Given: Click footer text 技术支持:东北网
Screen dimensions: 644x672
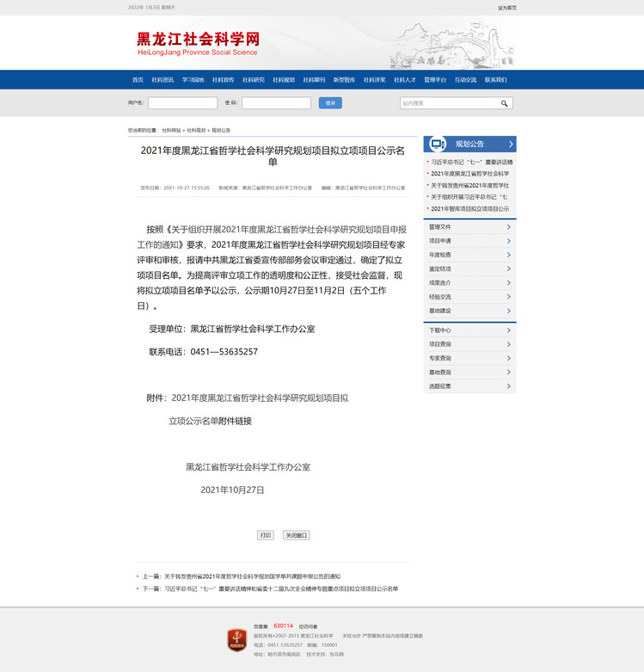Looking at the screenshot, I should 325,655.
